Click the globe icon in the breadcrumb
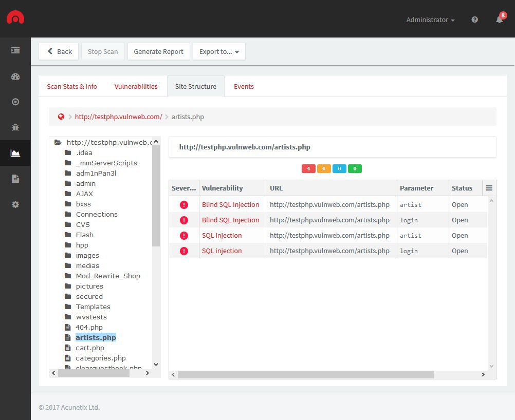 coord(61,117)
